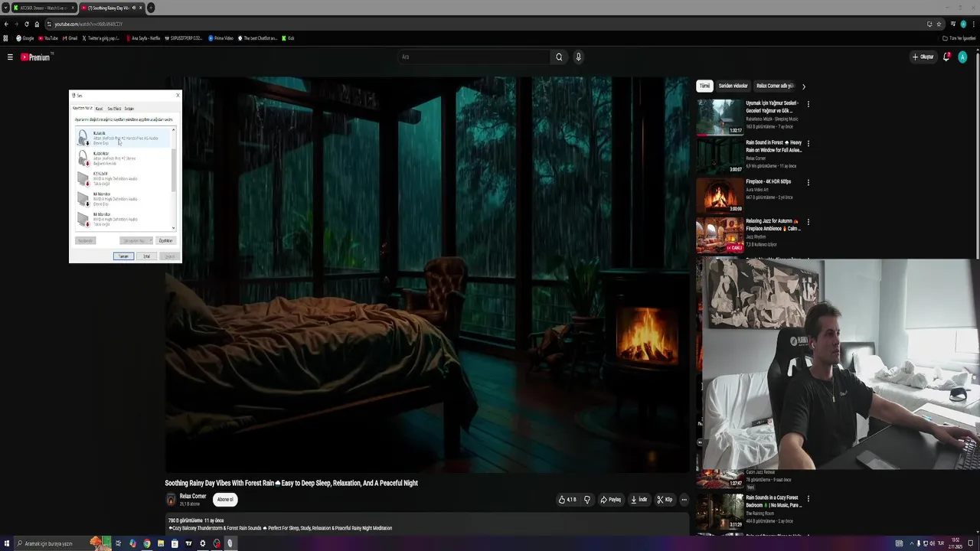This screenshot has width=980, height=551.
Task: Share the video with Paylaş
Action: 610,500
